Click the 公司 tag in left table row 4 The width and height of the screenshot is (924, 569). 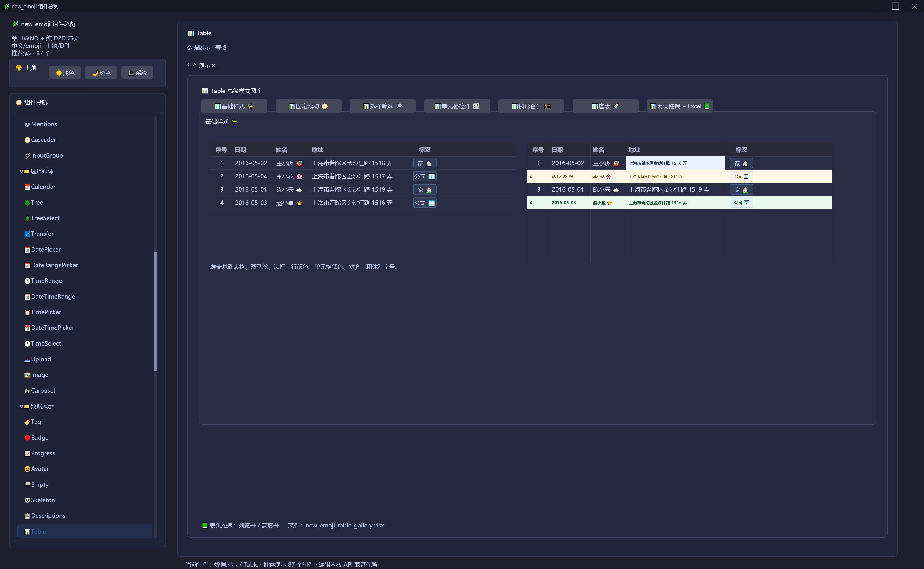pos(425,203)
